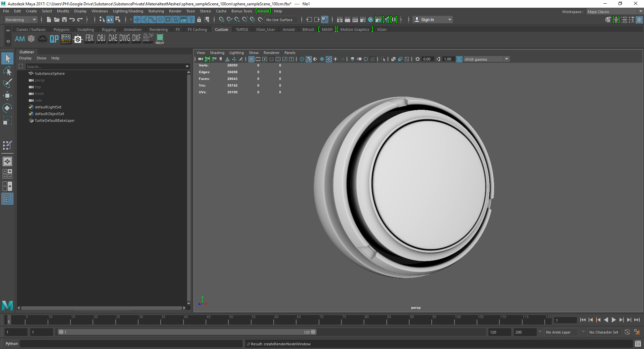Image resolution: width=644 pixels, height=349 pixels.
Task: Click the UV Deluxe shelf icon
Action: tap(66, 39)
